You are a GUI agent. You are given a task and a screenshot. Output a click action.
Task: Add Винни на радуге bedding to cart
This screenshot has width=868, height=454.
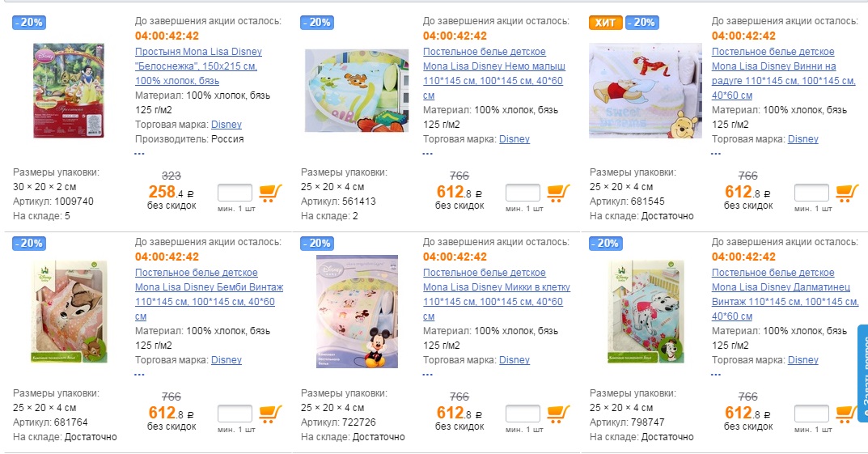coord(847,193)
